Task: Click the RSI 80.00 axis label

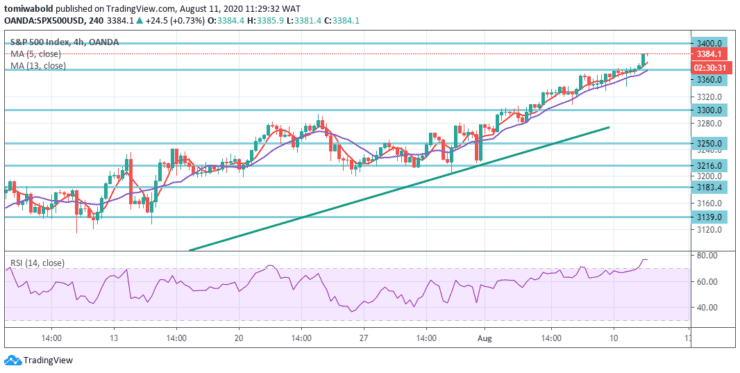Action: pos(707,255)
